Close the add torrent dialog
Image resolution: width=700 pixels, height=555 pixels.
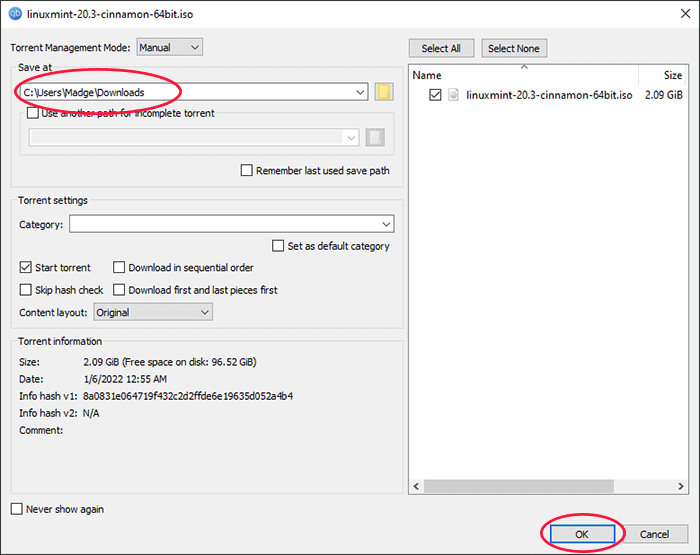pos(685,14)
